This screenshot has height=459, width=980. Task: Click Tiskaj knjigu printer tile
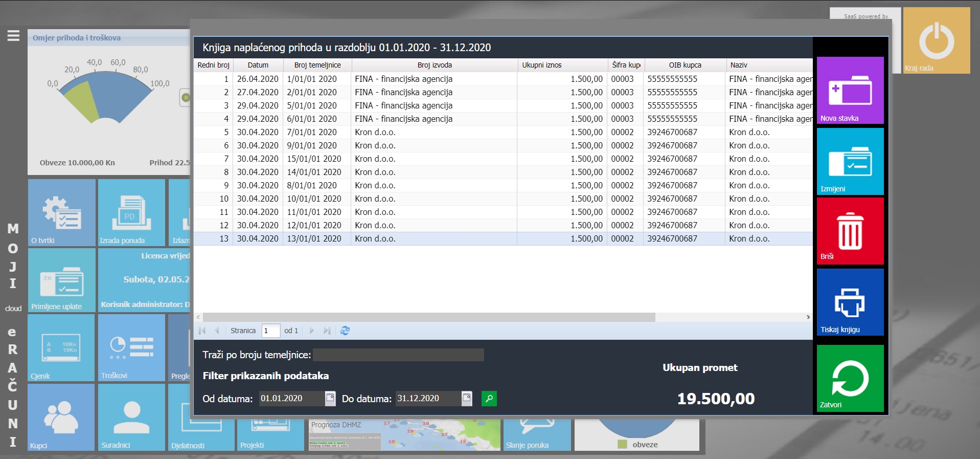tap(850, 302)
